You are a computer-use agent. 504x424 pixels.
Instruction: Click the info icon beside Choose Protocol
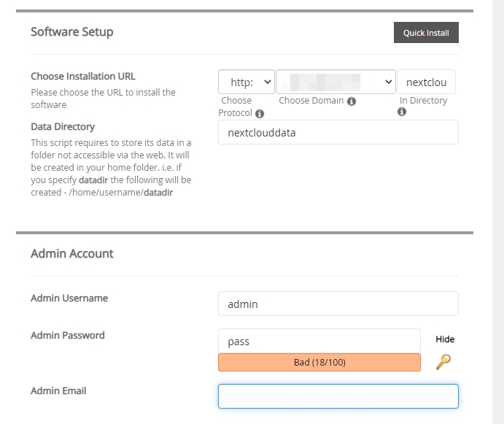[260, 113]
